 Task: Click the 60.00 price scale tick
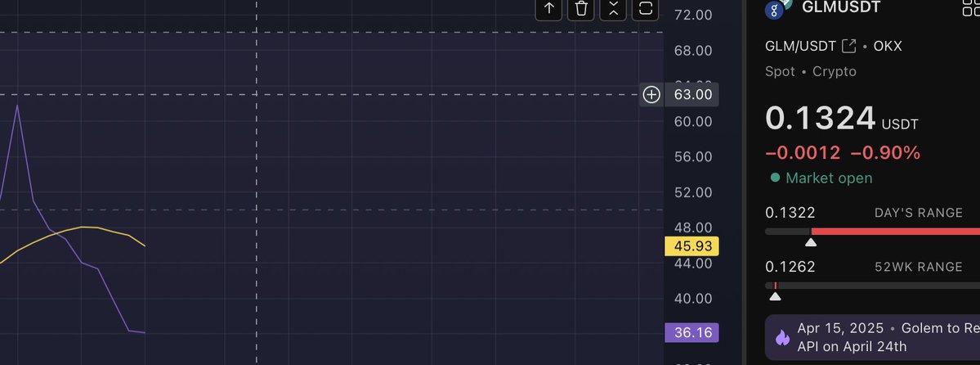coord(693,121)
